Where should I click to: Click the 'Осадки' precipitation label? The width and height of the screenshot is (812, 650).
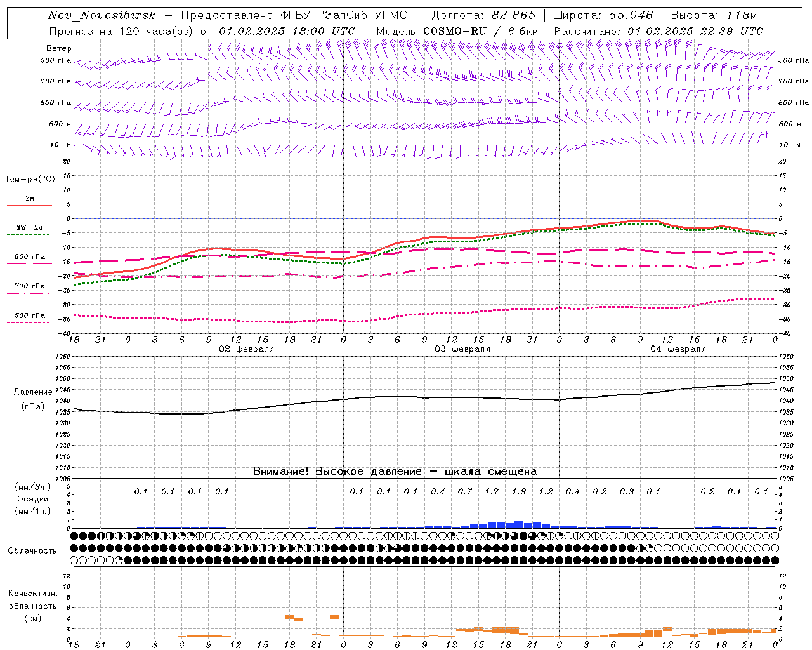point(33,499)
